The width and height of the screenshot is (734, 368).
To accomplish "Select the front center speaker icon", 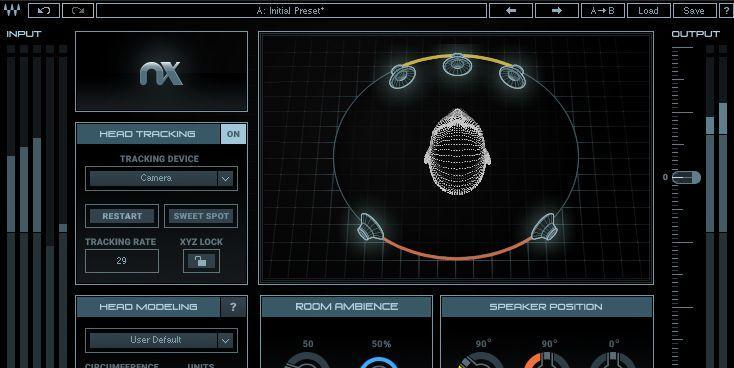I will 457,64.
